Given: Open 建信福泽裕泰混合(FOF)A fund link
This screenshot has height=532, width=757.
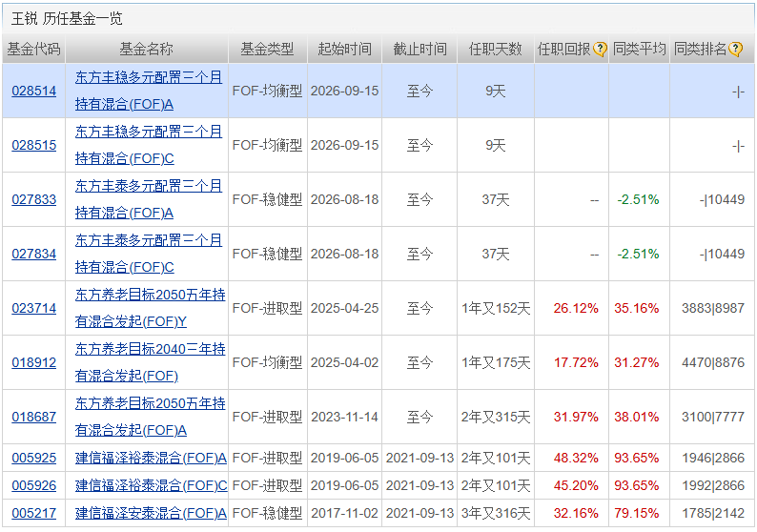Looking at the screenshot, I should pos(151,458).
